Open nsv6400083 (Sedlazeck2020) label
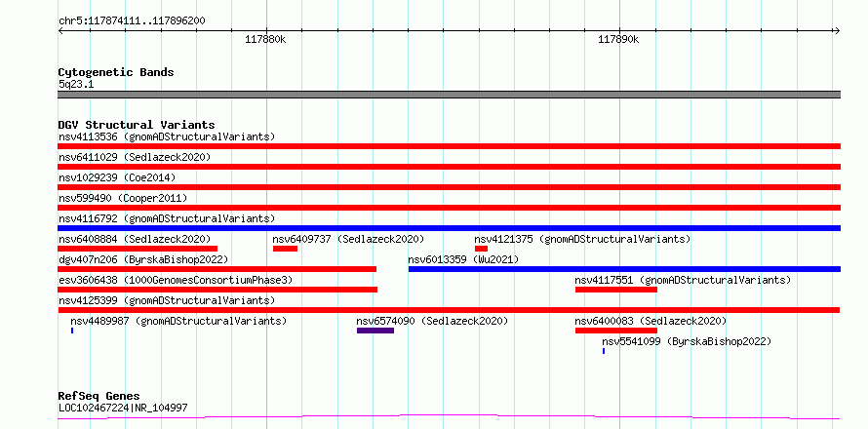 click(651, 321)
